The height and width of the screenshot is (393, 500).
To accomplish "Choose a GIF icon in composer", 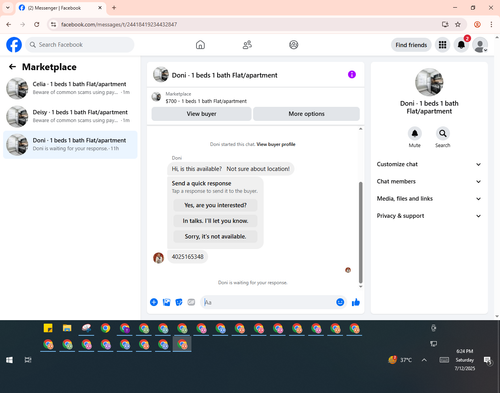I will [191, 302].
